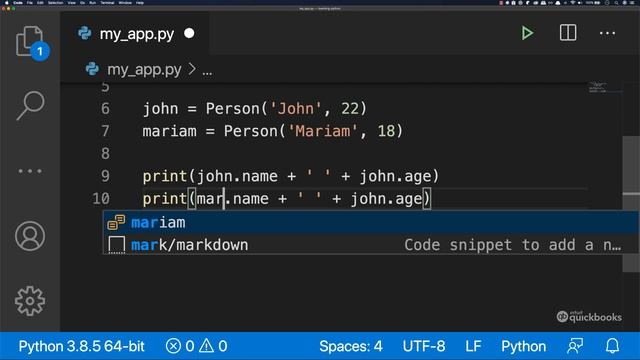Image resolution: width=640 pixels, height=360 pixels.
Task: Click my_app.py in the breadcrumb path
Action: pos(144,70)
